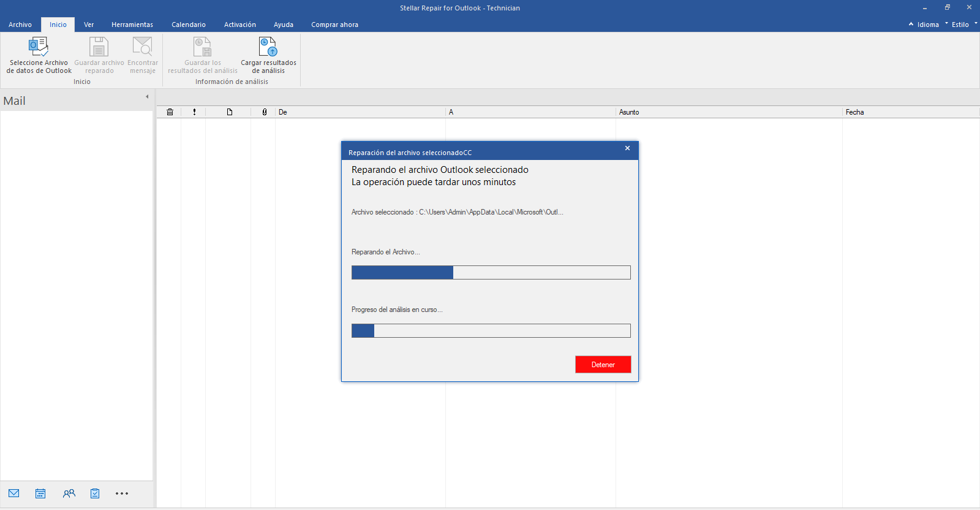Screen dimensions: 980x510
Task: Restore down the Stellar Repair window
Action: (948, 8)
